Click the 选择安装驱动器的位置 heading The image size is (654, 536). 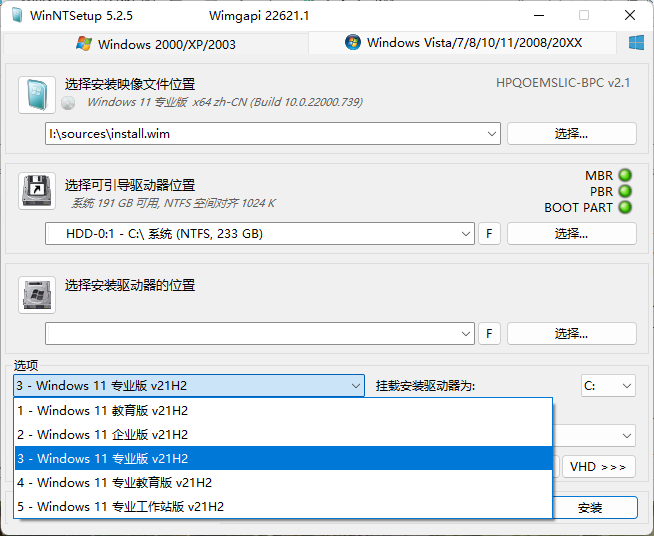pos(130,285)
